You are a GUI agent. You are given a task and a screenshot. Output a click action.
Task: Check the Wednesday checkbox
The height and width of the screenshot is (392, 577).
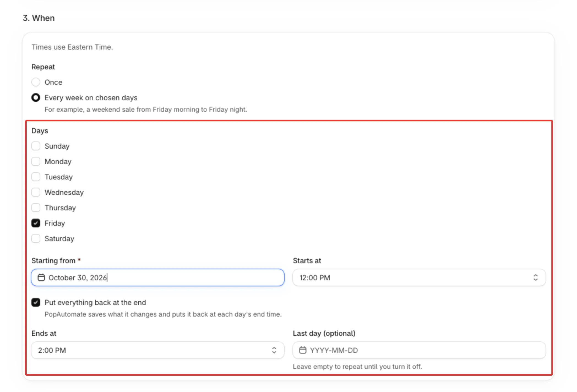pos(36,192)
